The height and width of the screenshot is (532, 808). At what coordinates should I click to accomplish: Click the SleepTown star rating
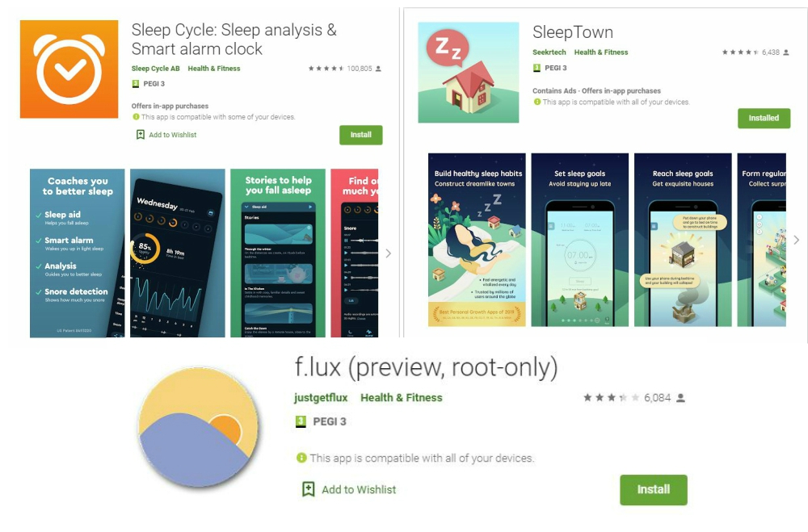click(x=740, y=52)
